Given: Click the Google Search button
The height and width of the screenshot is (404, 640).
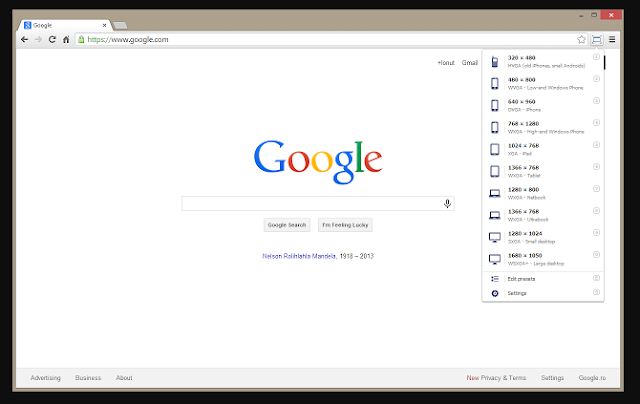Looking at the screenshot, I should click(x=287, y=225).
